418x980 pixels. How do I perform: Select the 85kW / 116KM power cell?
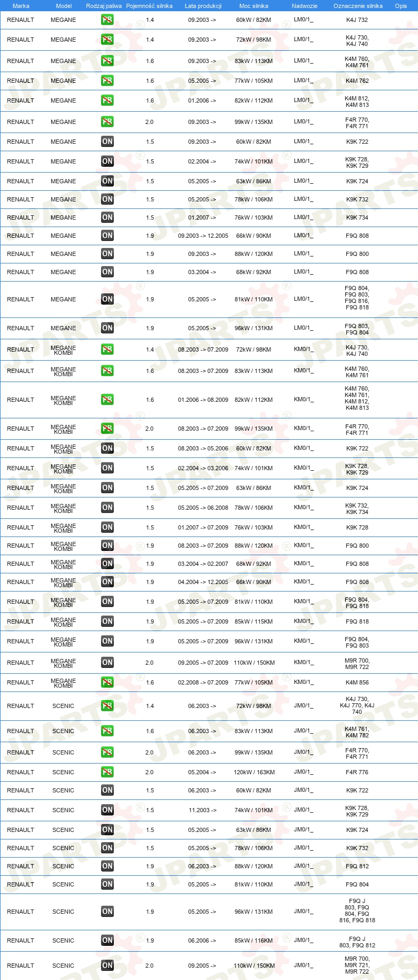click(x=254, y=940)
